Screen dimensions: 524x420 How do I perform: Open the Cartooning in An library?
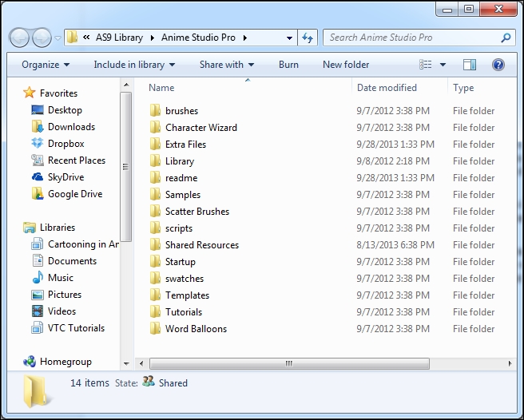tap(75, 244)
